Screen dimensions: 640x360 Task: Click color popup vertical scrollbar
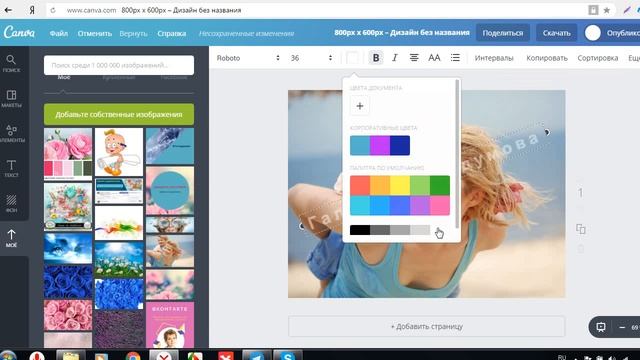point(457,154)
